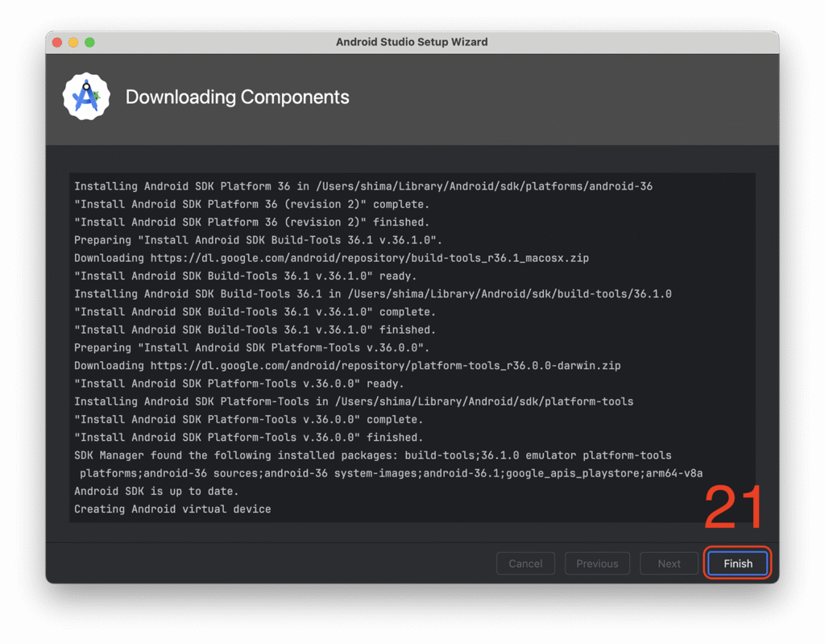Click the "Installing Android SDK Build-Tools 36.1 in" line
The image size is (825, 644).
coord(372,294)
